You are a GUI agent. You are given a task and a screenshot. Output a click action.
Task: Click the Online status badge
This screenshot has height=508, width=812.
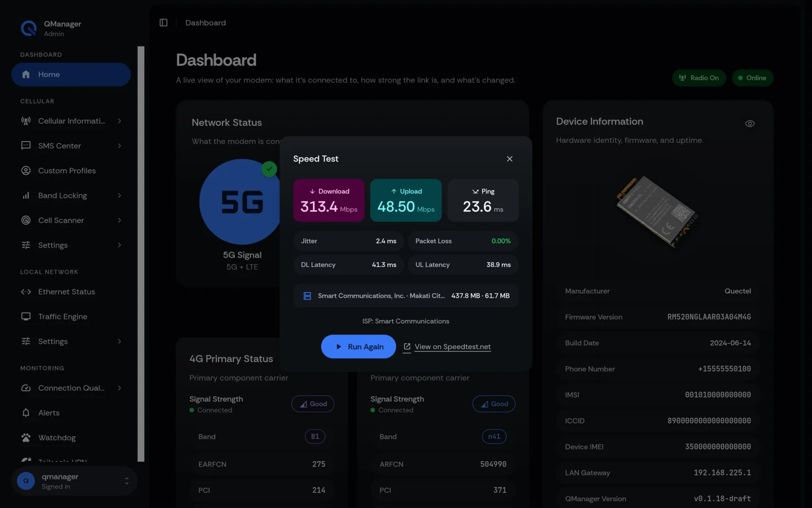753,78
